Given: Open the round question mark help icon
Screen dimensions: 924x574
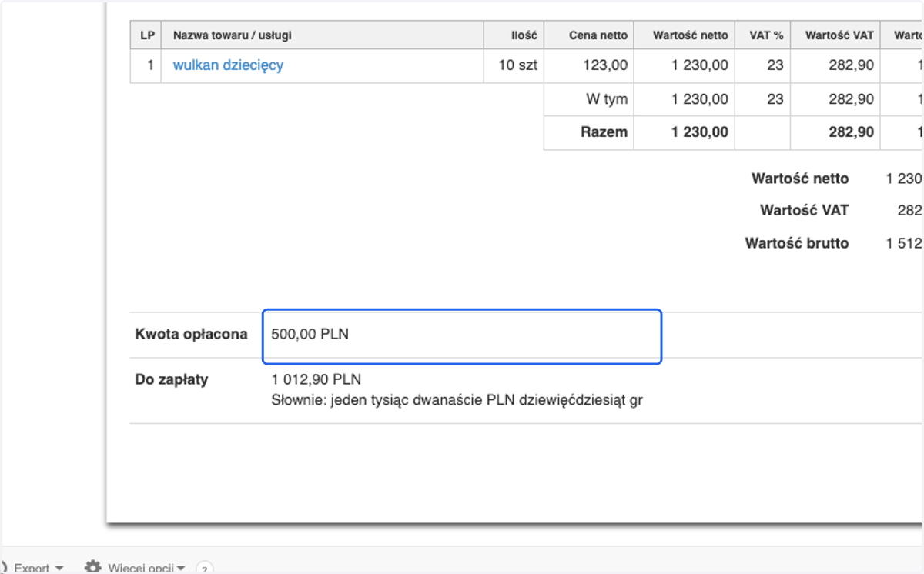Looking at the screenshot, I should tap(204, 569).
